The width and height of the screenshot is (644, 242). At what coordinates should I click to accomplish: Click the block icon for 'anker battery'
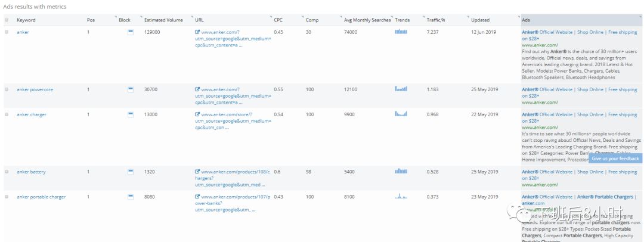[131, 172]
